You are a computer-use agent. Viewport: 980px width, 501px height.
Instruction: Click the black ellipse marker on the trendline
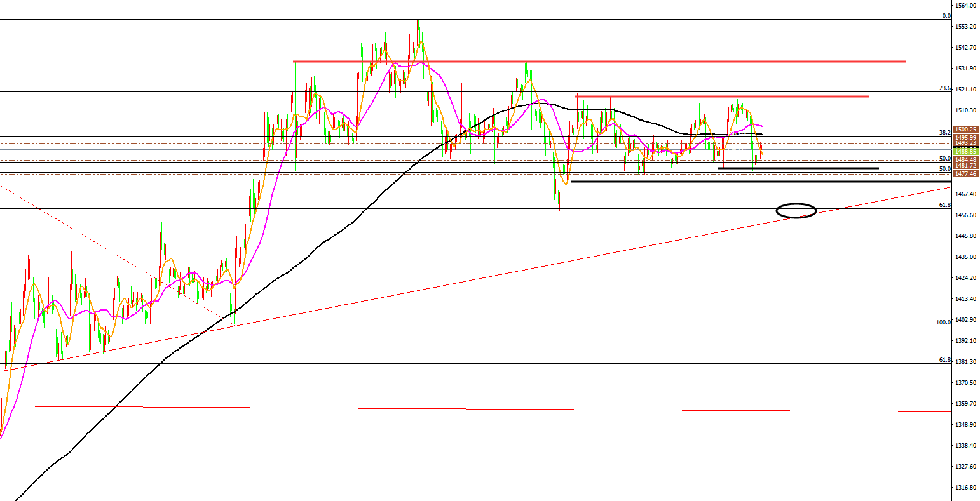coord(796,210)
